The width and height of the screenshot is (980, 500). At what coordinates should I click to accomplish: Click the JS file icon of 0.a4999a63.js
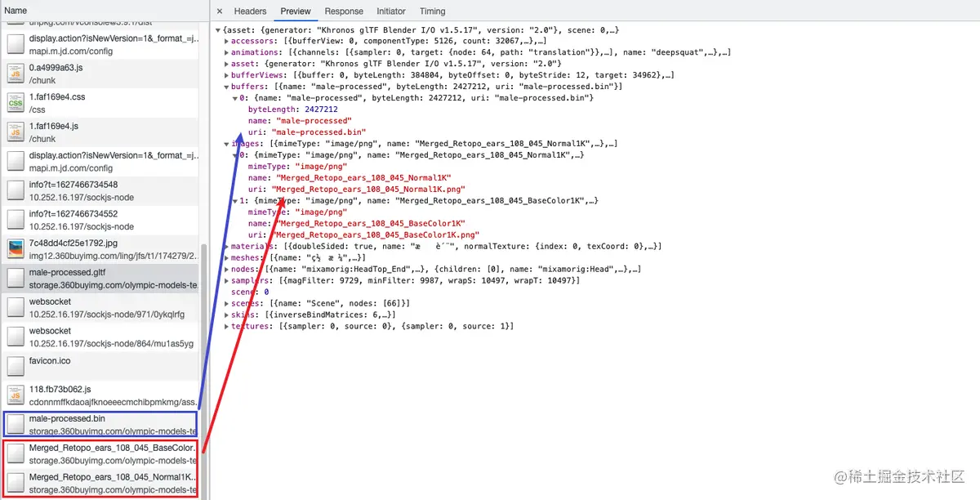16,74
